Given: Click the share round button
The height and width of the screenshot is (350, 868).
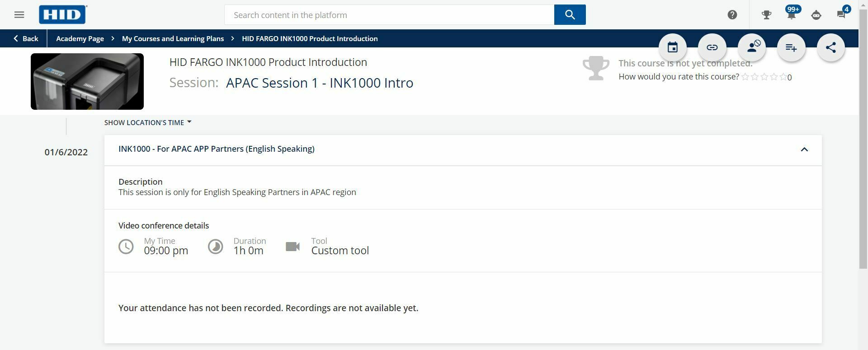Looking at the screenshot, I should pyautogui.click(x=831, y=47).
